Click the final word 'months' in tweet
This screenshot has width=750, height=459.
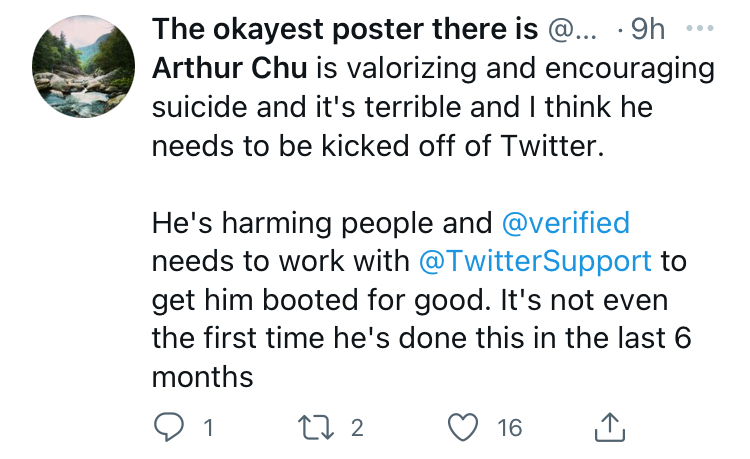tap(202, 377)
